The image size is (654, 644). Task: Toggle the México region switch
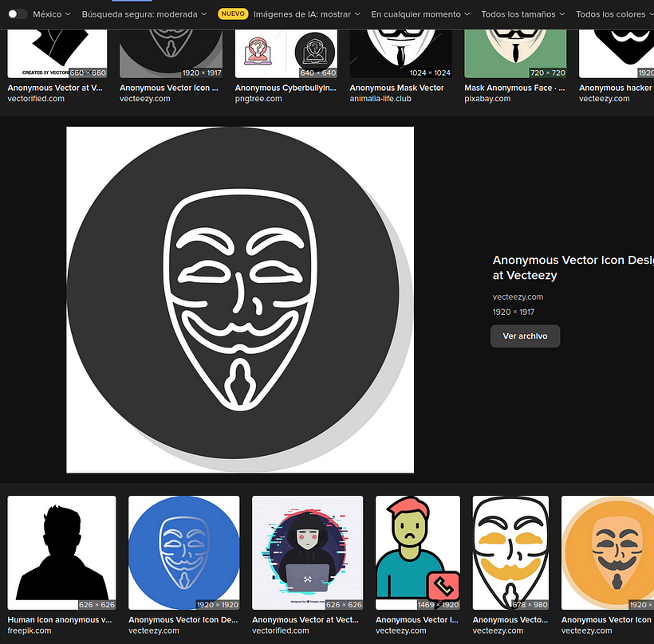17,14
